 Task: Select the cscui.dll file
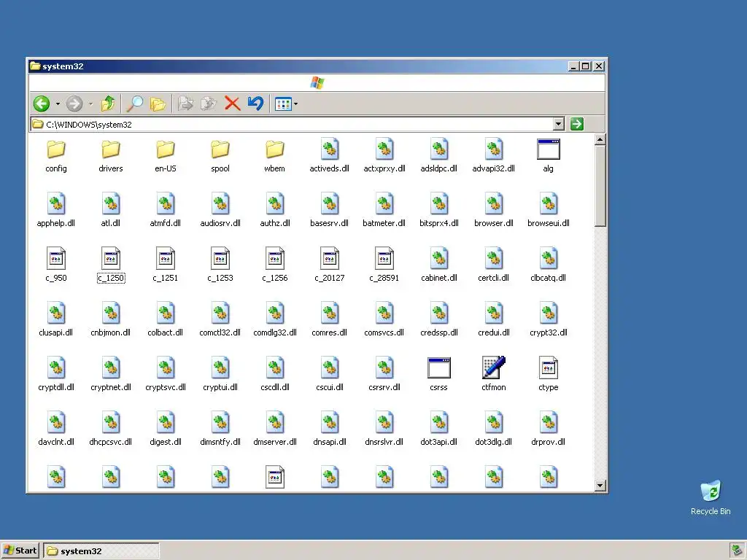pos(329,375)
